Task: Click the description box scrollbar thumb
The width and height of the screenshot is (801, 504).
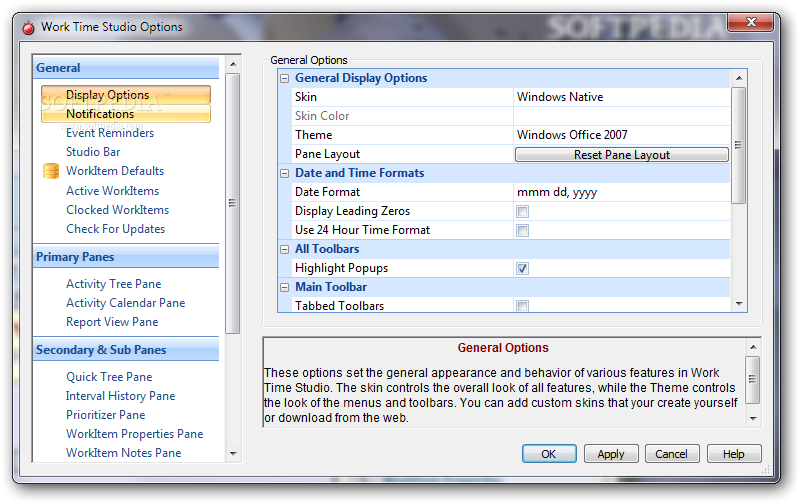Action: pyautogui.click(x=753, y=379)
